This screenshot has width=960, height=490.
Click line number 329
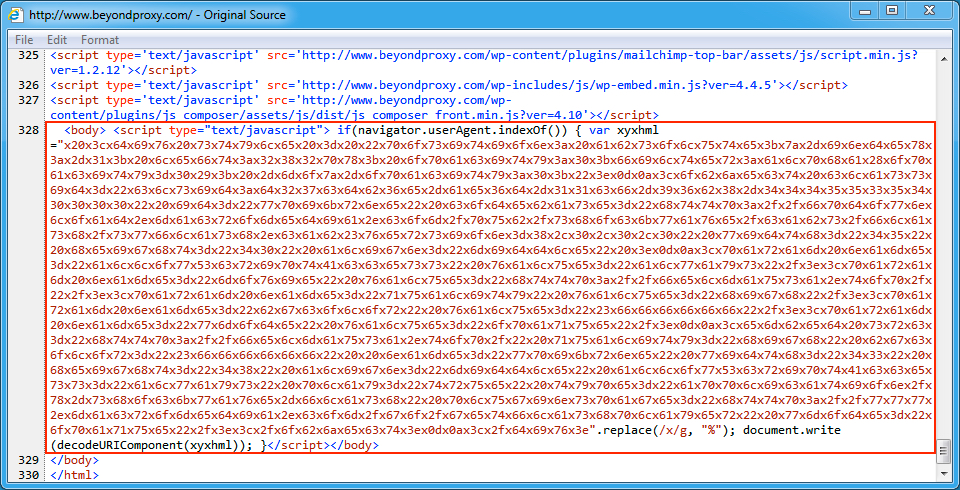27,459
